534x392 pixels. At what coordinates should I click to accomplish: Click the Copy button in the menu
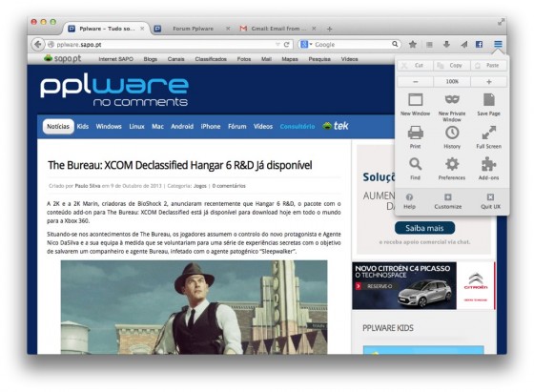pos(452,65)
